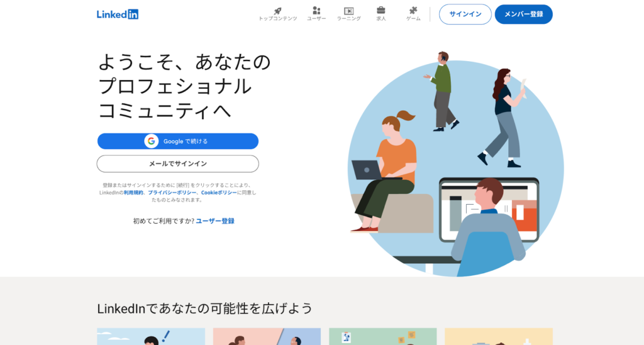Image resolution: width=644 pixels, height=345 pixels.
Task: Open the プライバシーポリシー link
Action: pos(172,192)
